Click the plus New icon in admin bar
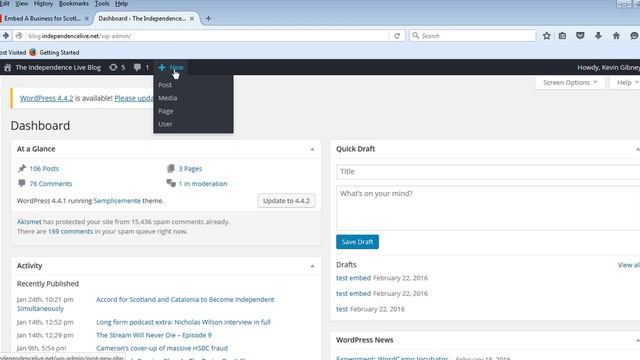Image resolution: width=640 pixels, height=360 pixels. (162, 67)
